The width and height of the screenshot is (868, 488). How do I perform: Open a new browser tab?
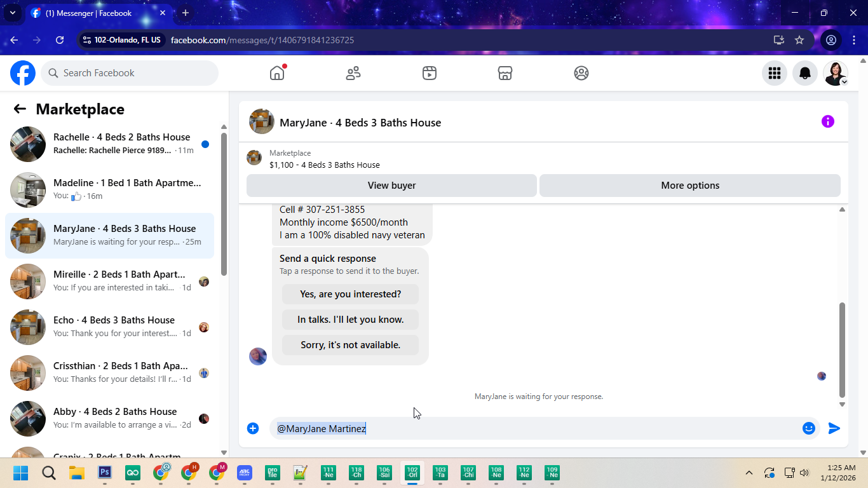[x=186, y=13]
